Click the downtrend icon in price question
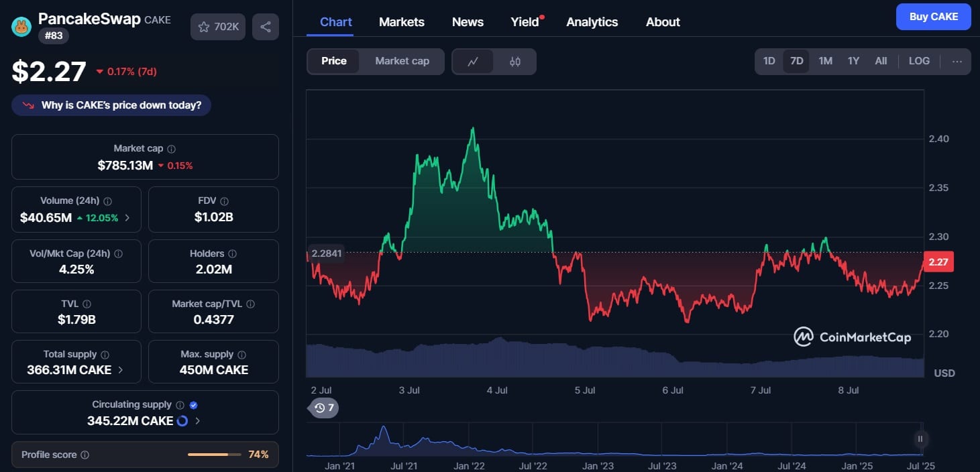Viewport: 980px width, 472px height. 28,105
